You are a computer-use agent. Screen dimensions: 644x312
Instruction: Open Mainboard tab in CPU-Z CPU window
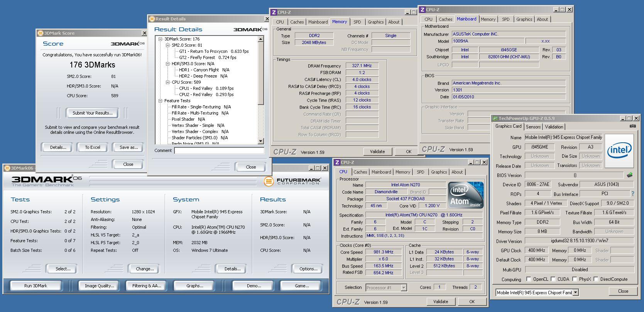[x=381, y=172]
